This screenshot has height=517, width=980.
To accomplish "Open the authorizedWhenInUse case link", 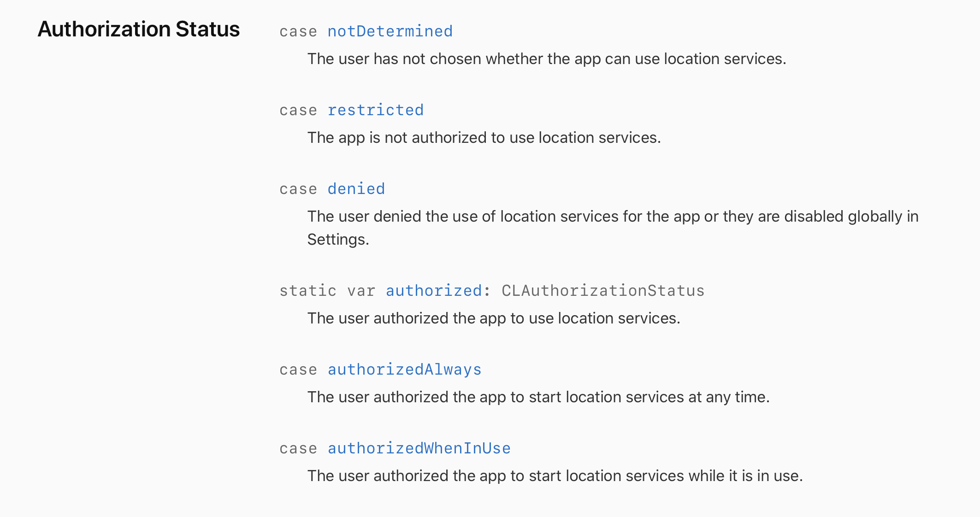I will click(419, 448).
